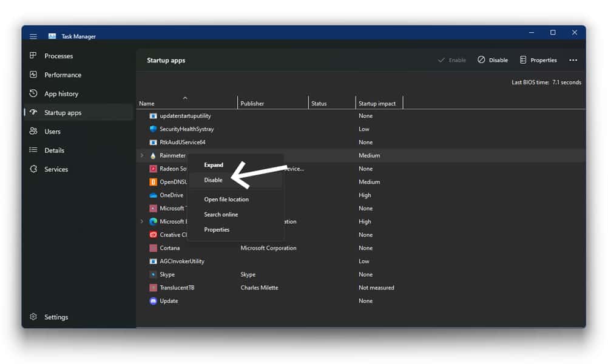Click the SecurityHealthSystray shield icon
The height and width of the screenshot is (364, 608).
pyautogui.click(x=153, y=129)
